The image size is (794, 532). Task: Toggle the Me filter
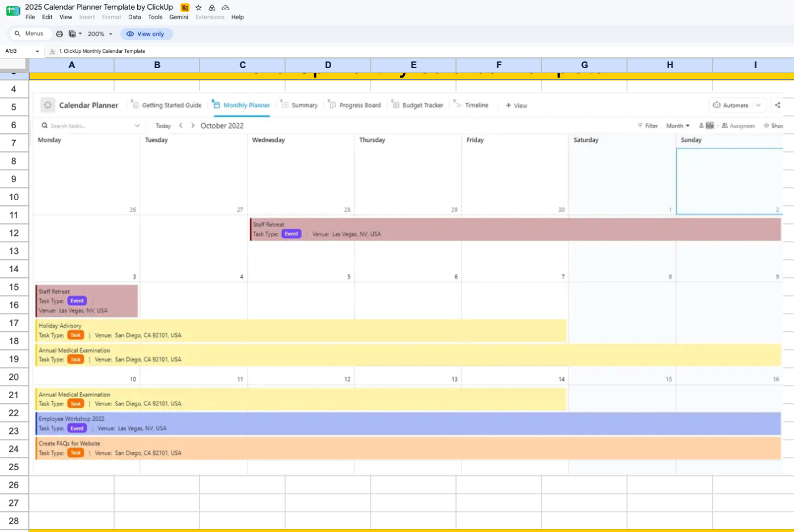707,126
